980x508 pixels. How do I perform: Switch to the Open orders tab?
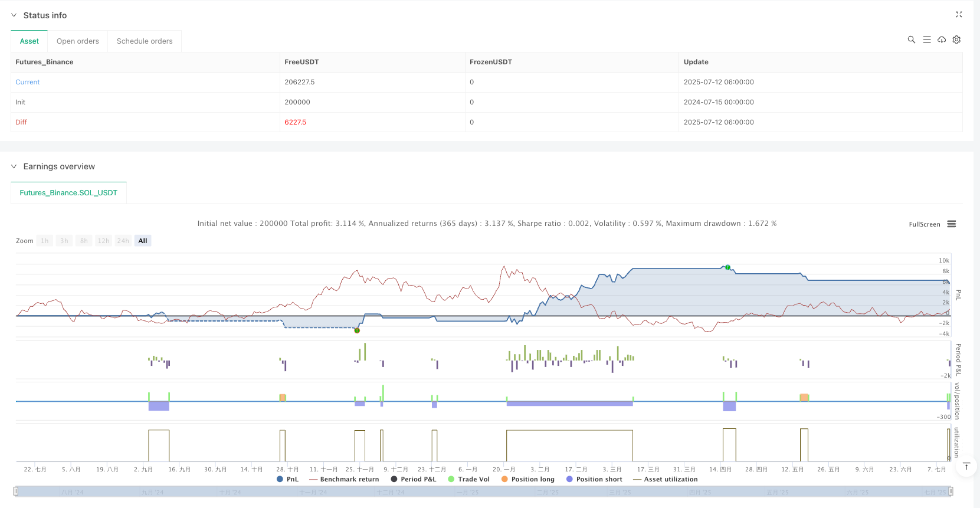click(77, 41)
